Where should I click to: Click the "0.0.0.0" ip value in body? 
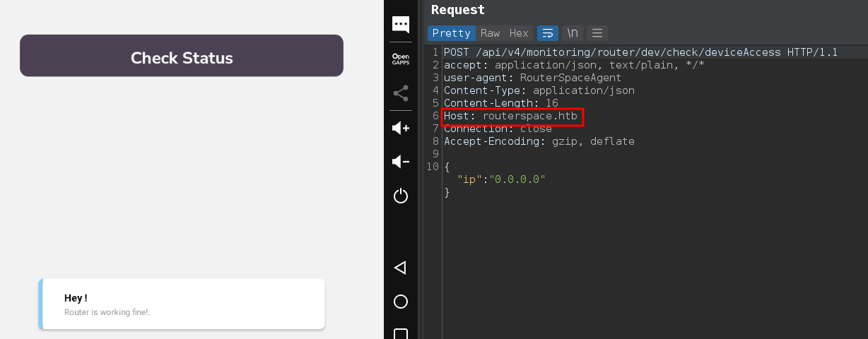coord(520,179)
